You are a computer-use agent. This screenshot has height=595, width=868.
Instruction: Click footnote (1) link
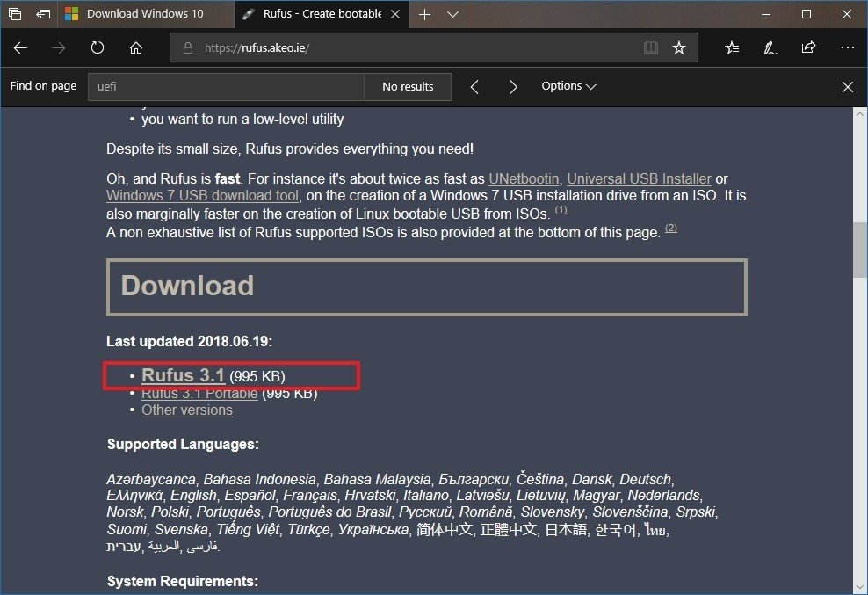coord(561,210)
